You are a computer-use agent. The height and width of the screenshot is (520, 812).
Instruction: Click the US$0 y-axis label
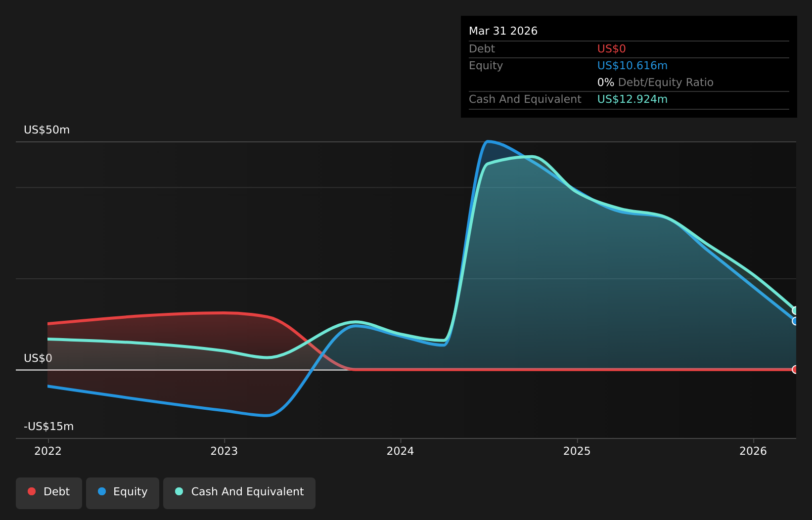pyautogui.click(x=38, y=358)
